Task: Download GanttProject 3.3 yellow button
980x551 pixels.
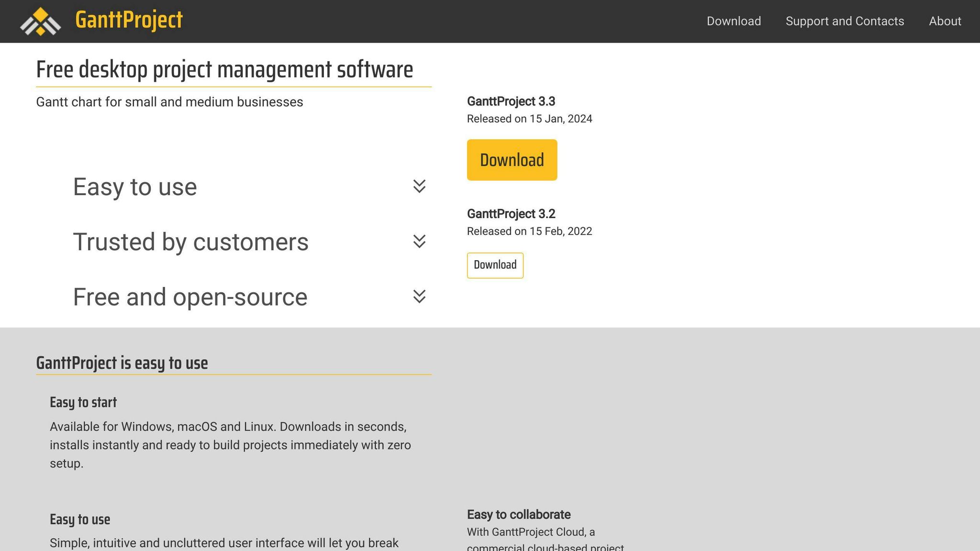Action: pyautogui.click(x=512, y=160)
